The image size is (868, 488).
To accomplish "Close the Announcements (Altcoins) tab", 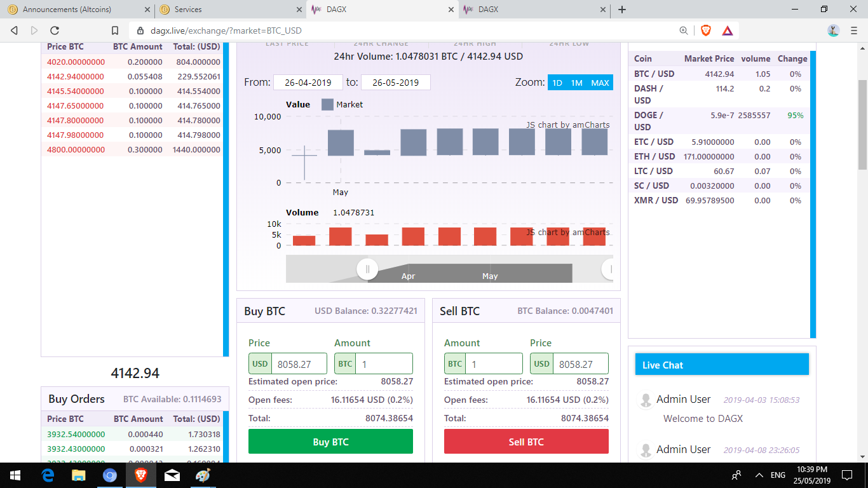I will (147, 10).
